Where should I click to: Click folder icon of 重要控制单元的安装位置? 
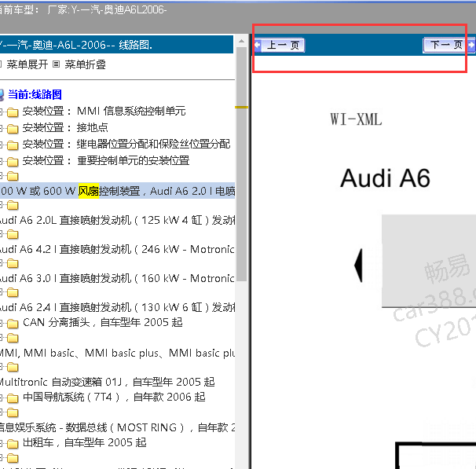pyautogui.click(x=13, y=162)
